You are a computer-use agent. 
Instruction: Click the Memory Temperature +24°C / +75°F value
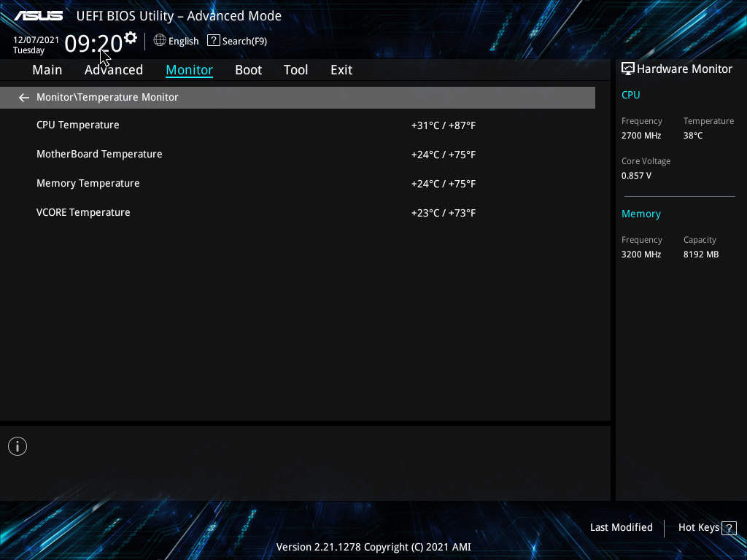click(444, 184)
